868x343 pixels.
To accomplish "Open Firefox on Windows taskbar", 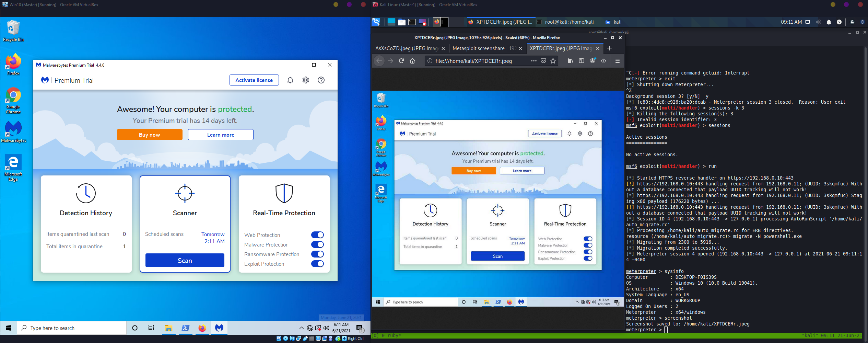I will [x=202, y=328].
